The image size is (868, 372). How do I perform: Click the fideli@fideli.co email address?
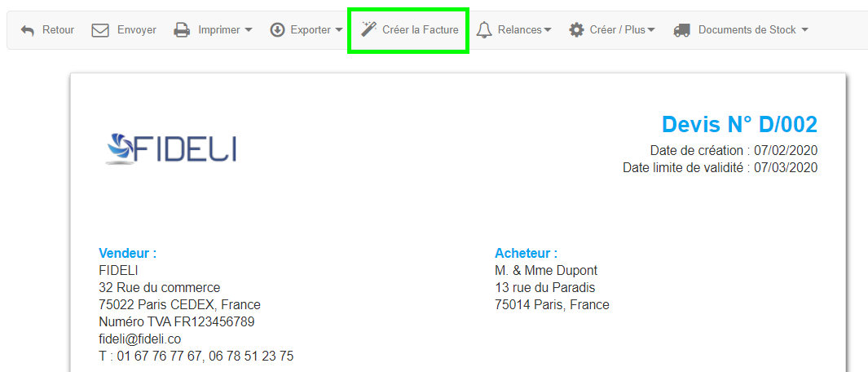click(140, 339)
